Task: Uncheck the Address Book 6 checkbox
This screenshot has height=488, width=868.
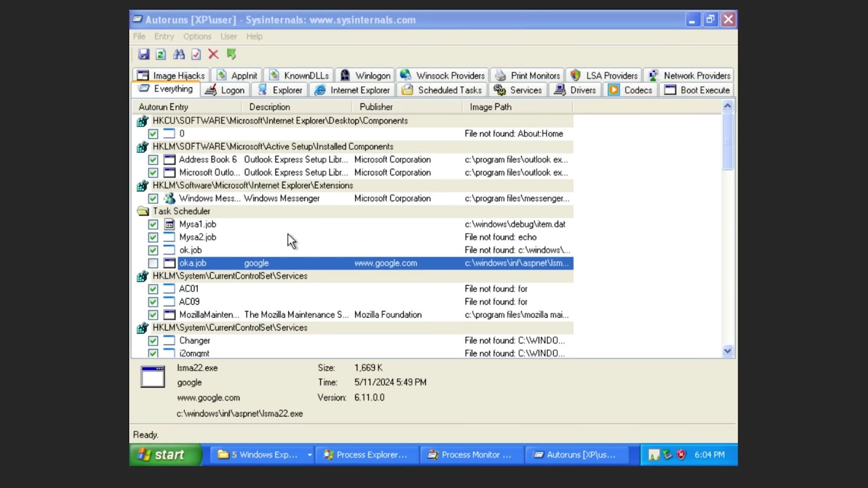Action: click(x=153, y=160)
